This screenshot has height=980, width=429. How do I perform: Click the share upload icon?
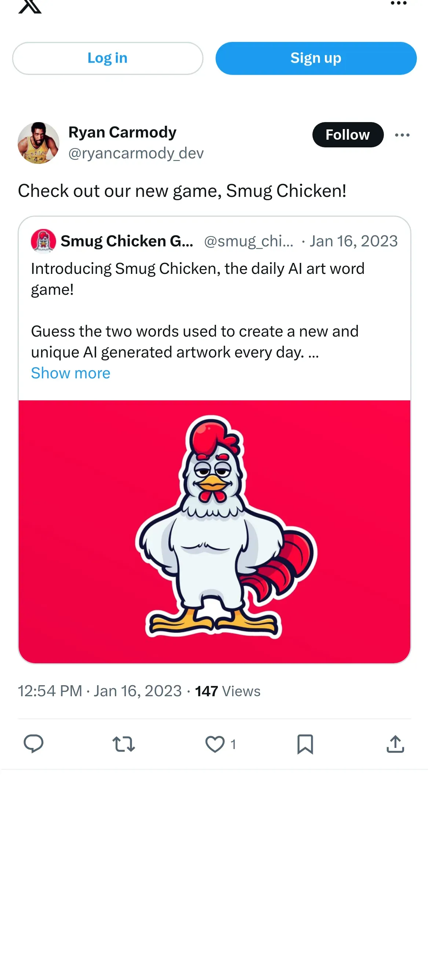pos(395,744)
